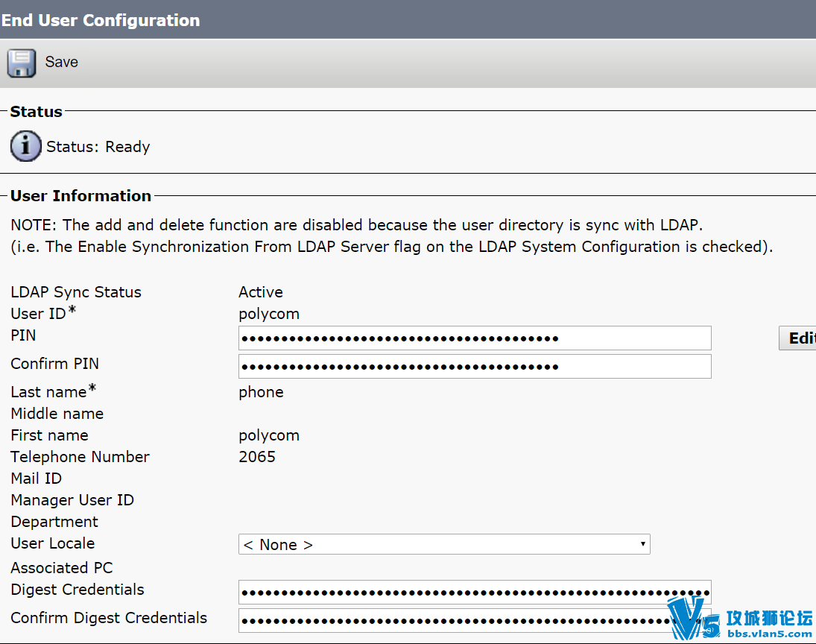Click the Status information icon
The image size is (816, 644).
pyautogui.click(x=25, y=146)
